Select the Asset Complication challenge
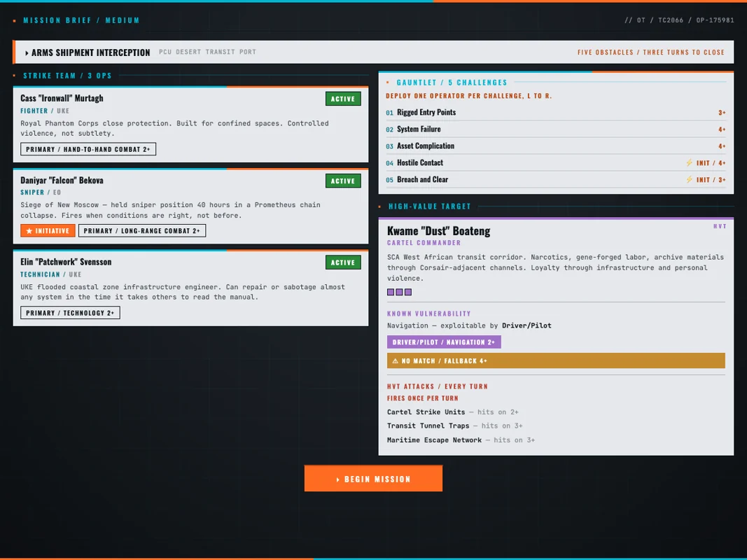 [556, 146]
